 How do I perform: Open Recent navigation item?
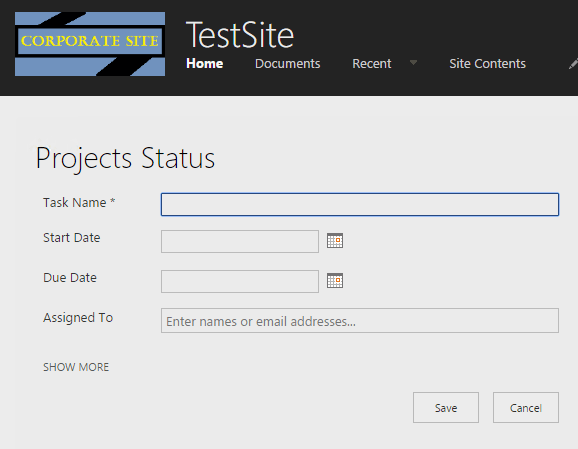(x=372, y=63)
